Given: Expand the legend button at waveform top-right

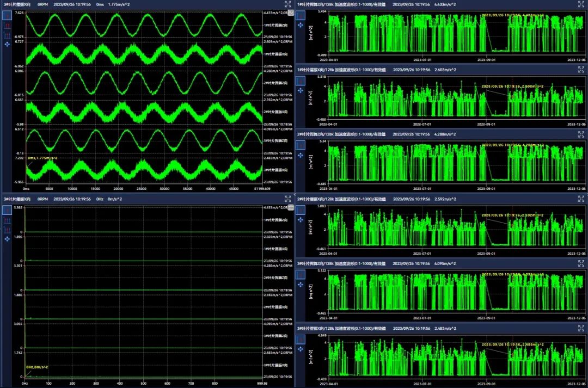Looking at the screenshot, I should [x=291, y=12].
